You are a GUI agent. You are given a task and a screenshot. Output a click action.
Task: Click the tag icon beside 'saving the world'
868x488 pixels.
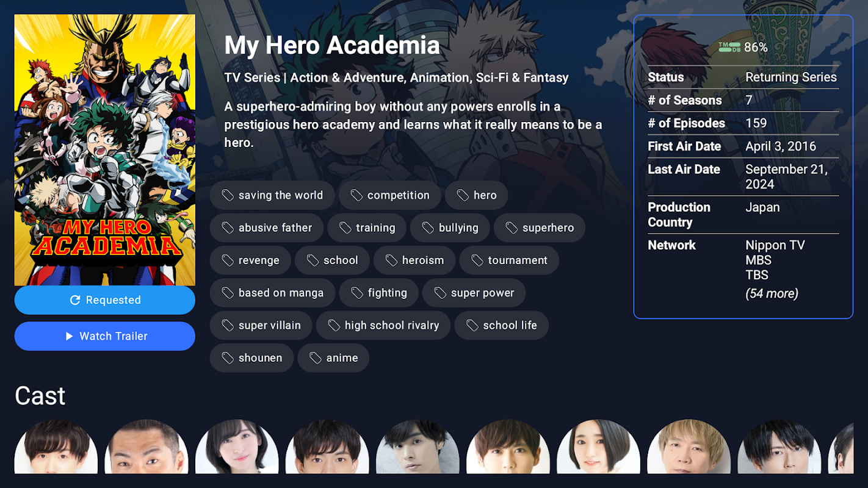tap(228, 195)
